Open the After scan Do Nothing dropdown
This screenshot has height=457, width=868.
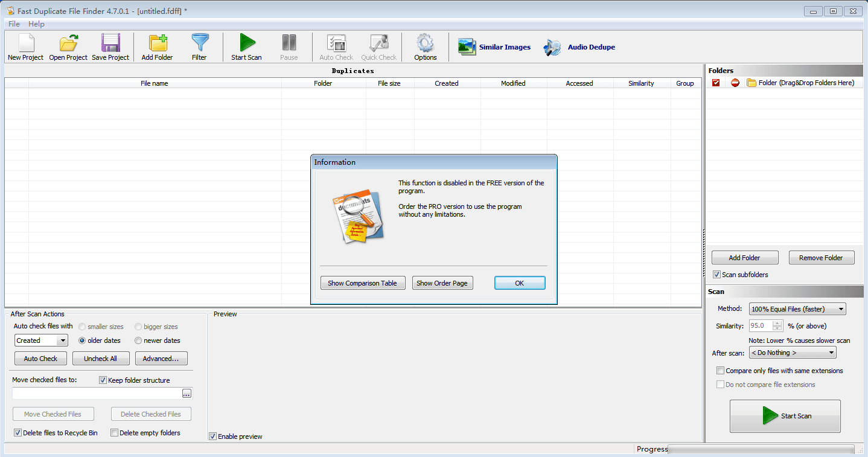click(793, 353)
